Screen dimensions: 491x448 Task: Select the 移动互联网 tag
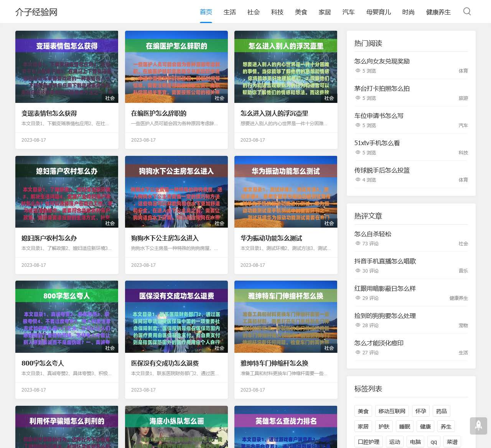click(x=392, y=411)
